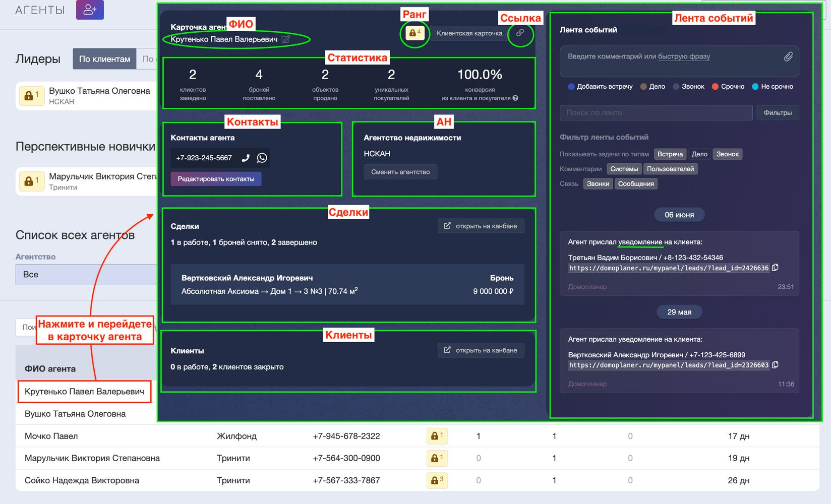Toggle Встреча task type filter

pos(670,154)
